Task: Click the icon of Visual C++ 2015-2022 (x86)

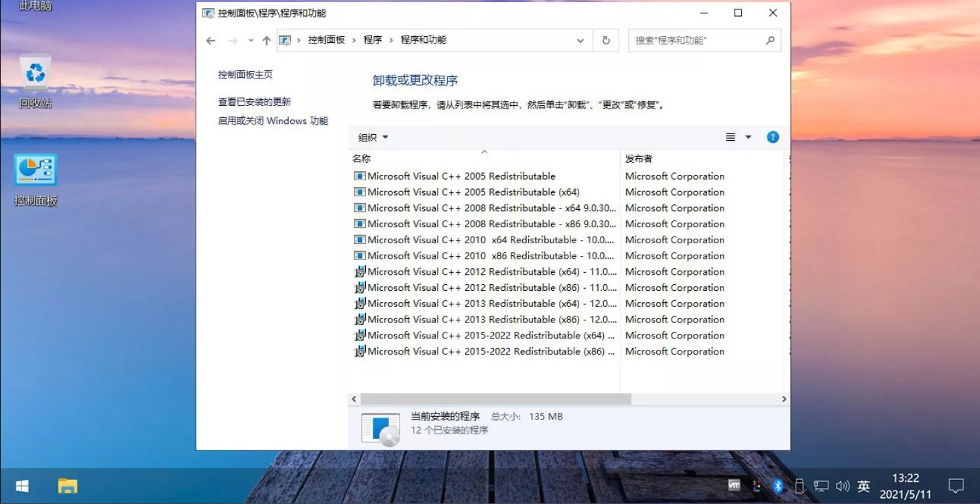Action: (360, 351)
